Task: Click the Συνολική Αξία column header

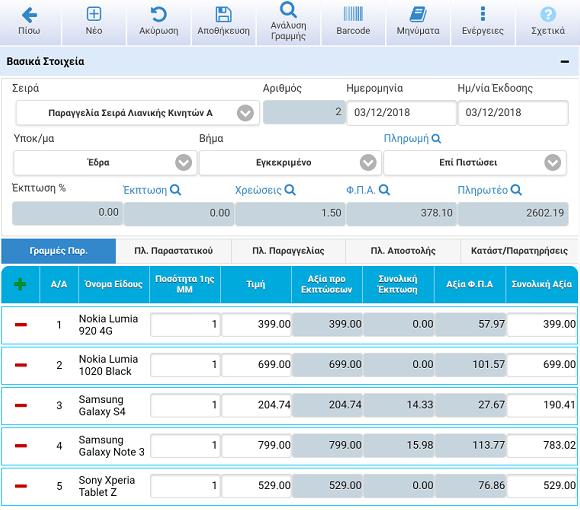Action: click(x=542, y=284)
